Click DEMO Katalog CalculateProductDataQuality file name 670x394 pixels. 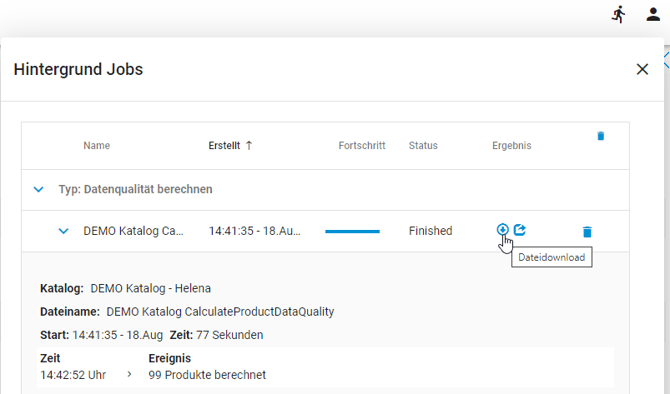[x=220, y=312]
